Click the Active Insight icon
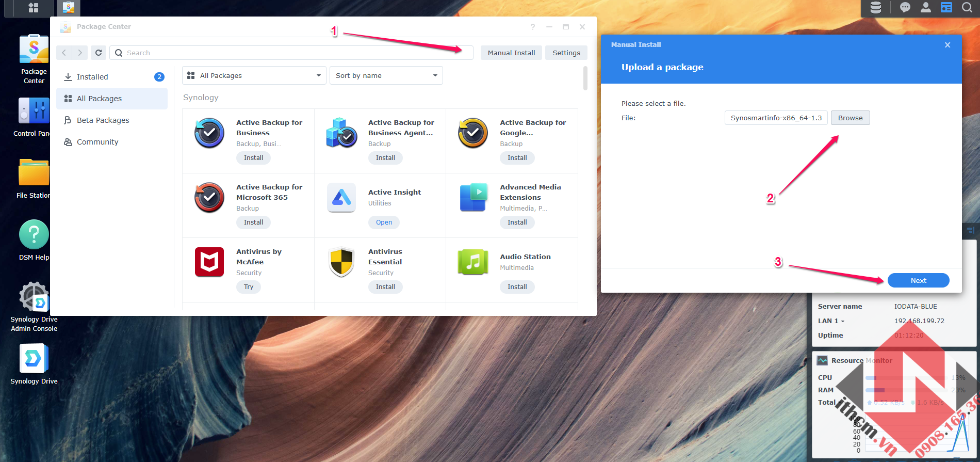Image resolution: width=980 pixels, height=462 pixels. tap(341, 198)
